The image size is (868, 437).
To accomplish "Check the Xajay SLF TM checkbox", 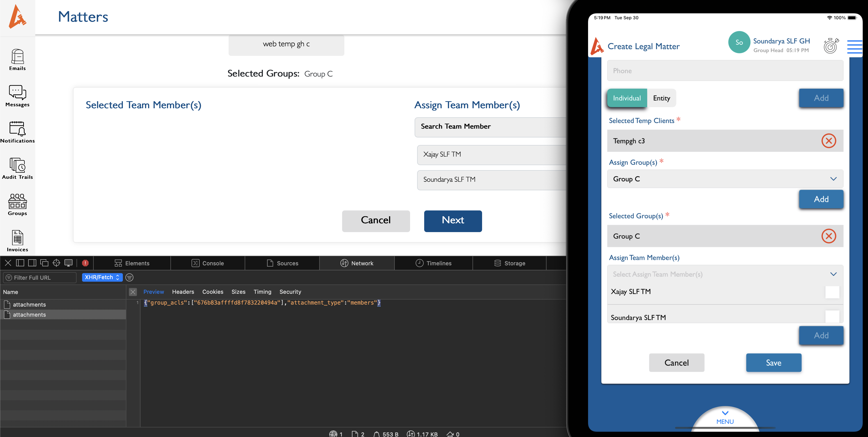I will [832, 292].
